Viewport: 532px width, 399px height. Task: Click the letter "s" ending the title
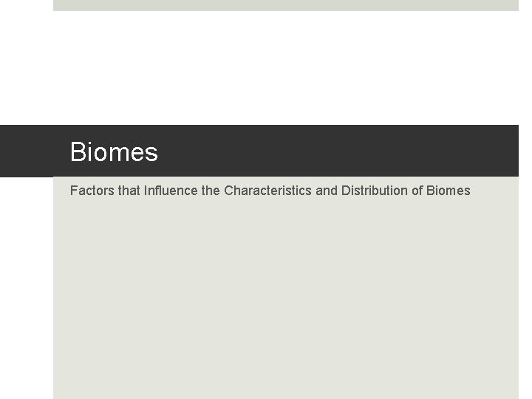pos(152,154)
